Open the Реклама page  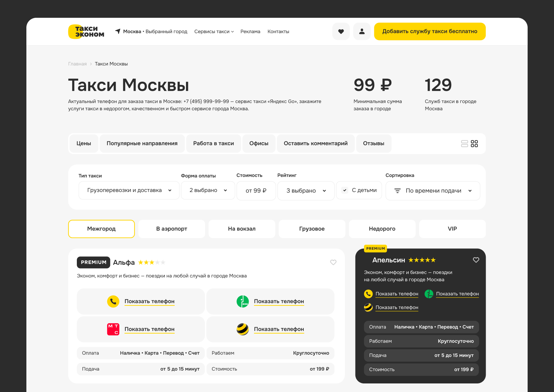click(250, 32)
